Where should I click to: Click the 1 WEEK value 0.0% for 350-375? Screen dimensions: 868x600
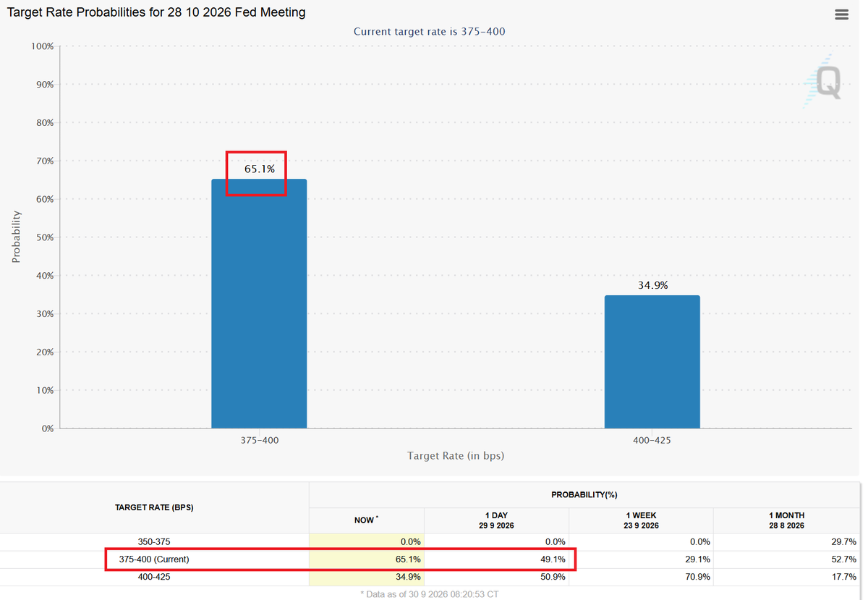coord(699,541)
